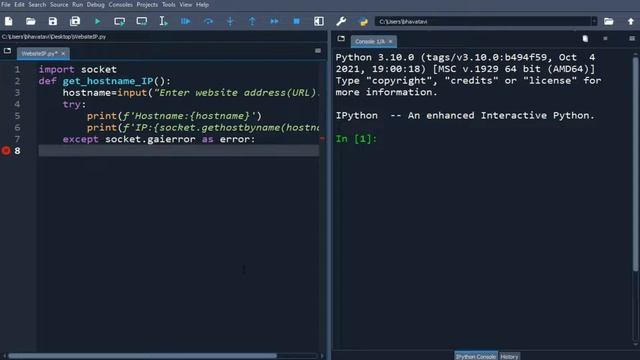
Task: Click line number 1 in gutter
Action: tap(17, 69)
